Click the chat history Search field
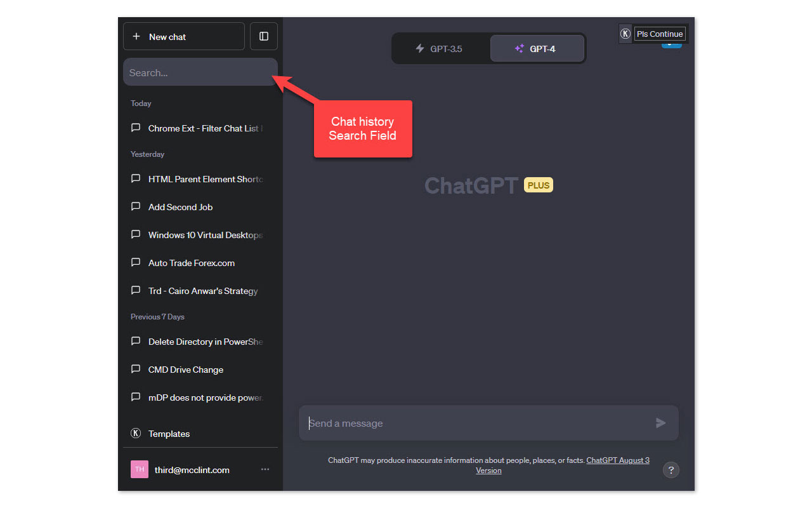Image resolution: width=812 pixels, height=508 pixels. [200, 72]
